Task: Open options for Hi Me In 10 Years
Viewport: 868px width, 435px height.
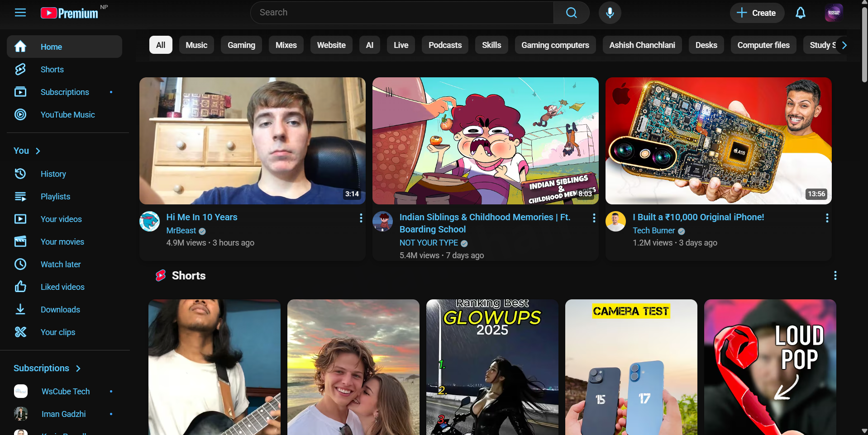Action: click(x=361, y=218)
